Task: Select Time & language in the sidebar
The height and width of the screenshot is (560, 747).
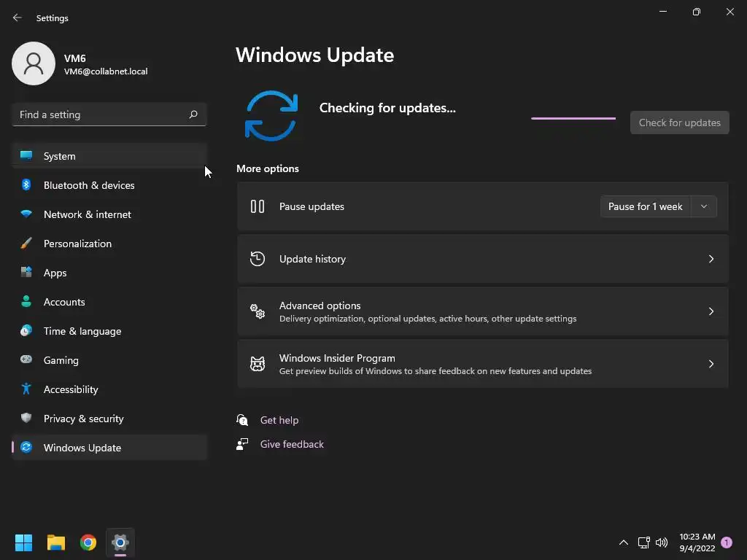Action: coord(109,331)
